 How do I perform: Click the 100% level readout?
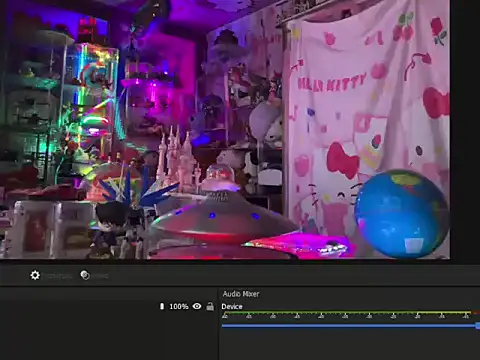tap(179, 306)
